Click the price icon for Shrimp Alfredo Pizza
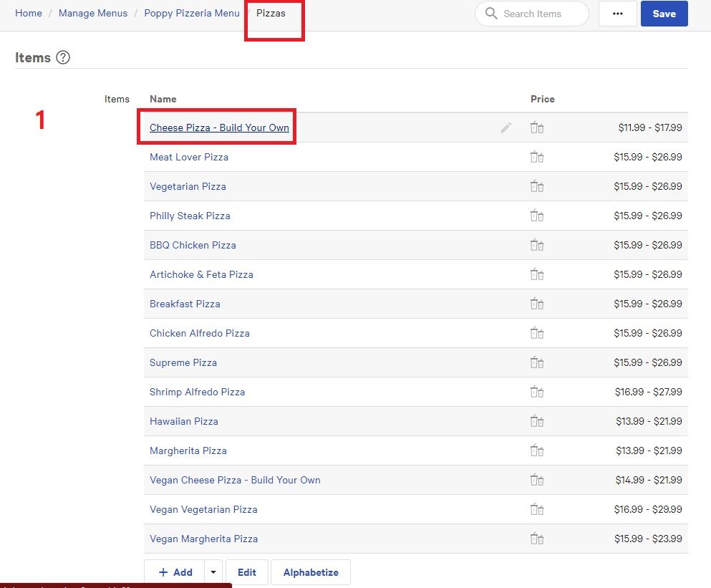 pyautogui.click(x=536, y=392)
